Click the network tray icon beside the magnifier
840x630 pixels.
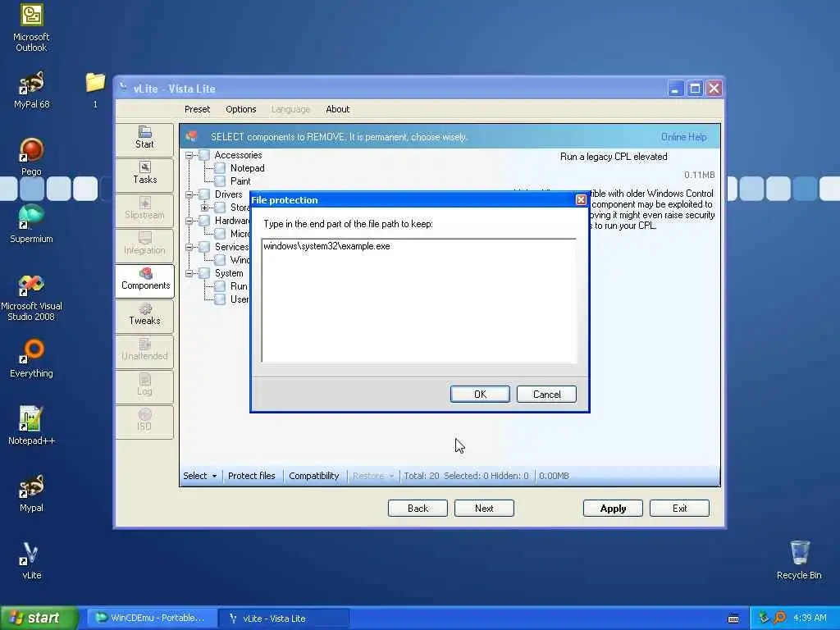(764, 618)
